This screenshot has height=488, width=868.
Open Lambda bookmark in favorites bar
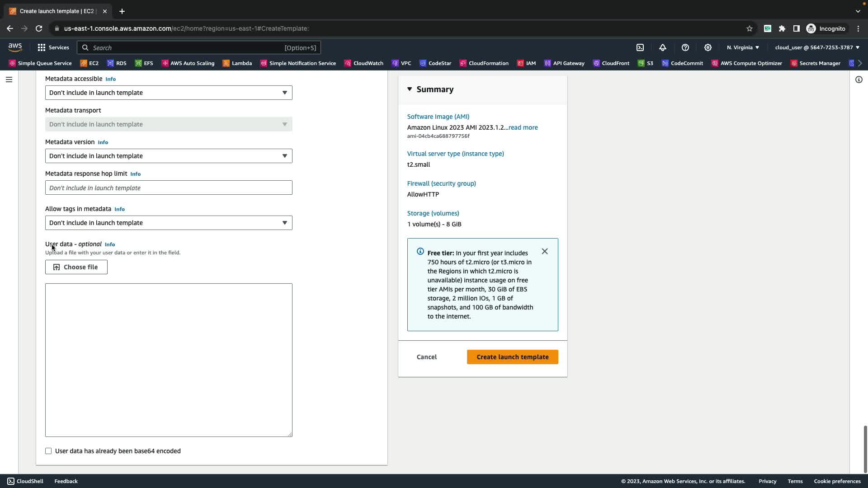[x=237, y=63]
